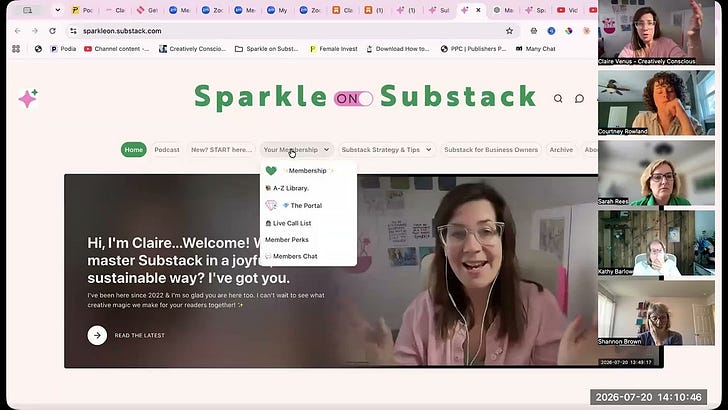Select A-Z Library in the dropdown menu

pos(308,188)
